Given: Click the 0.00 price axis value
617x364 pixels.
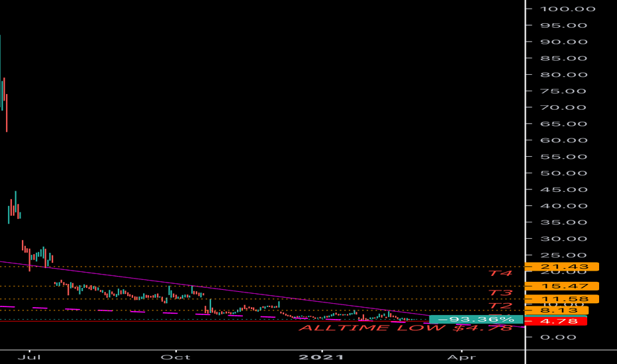Looking at the screenshot, I should click(x=558, y=338).
